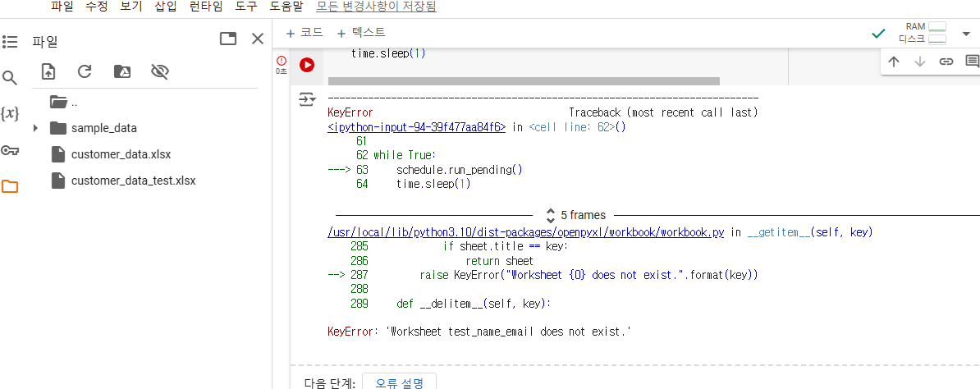Open the table of contents sidebar icon

click(x=10, y=42)
